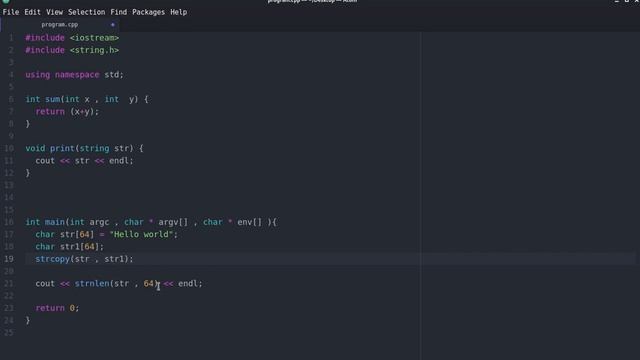Open the Edit menu
The image size is (640, 360).
(x=32, y=12)
